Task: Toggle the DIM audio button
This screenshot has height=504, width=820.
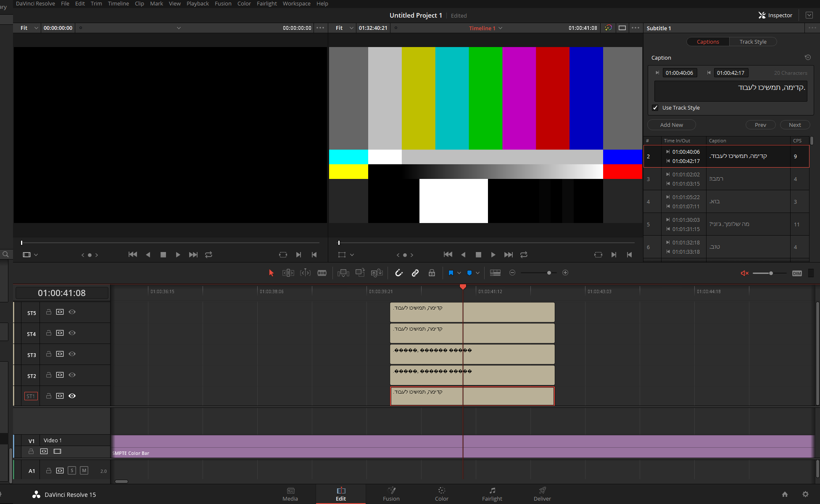Action: (x=797, y=273)
